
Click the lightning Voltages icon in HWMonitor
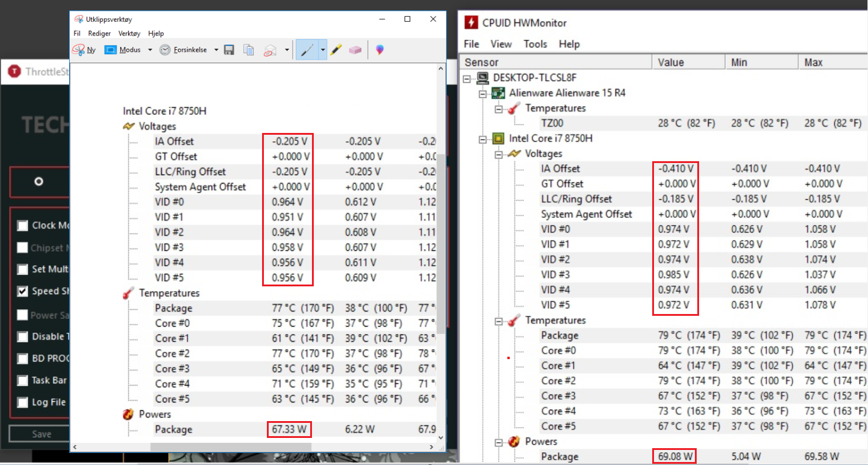click(514, 154)
